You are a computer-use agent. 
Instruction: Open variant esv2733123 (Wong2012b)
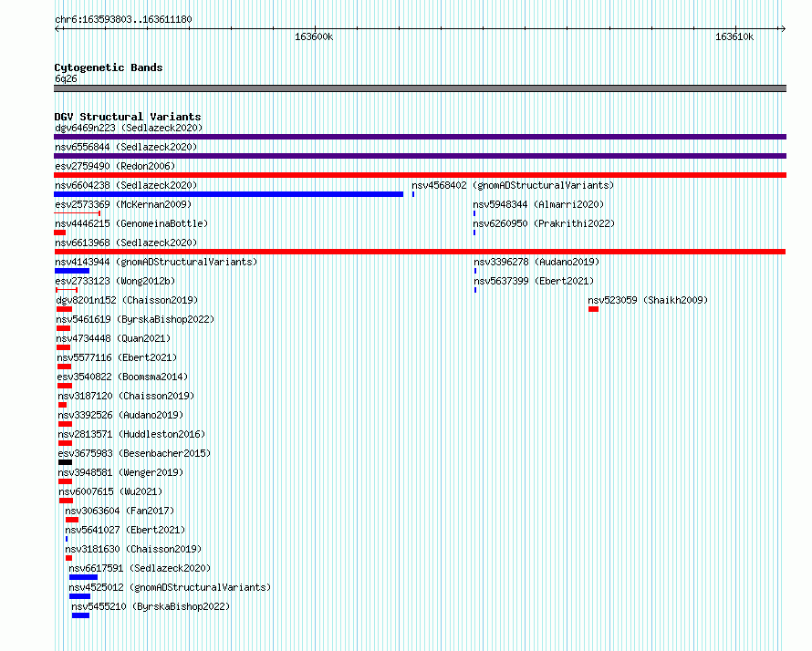click(x=115, y=281)
